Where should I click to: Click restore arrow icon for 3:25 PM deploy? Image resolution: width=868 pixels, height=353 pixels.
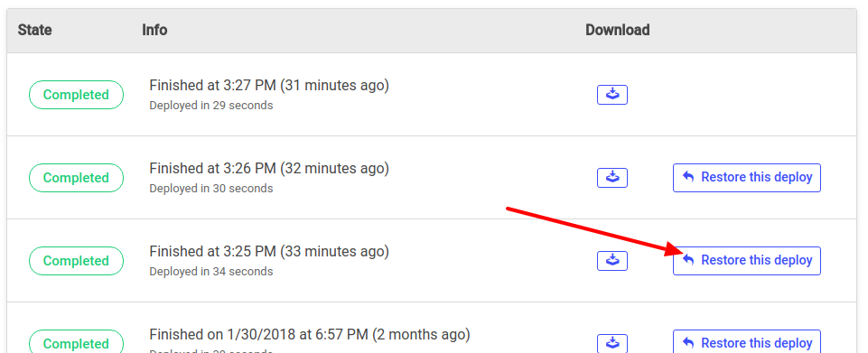click(x=688, y=260)
